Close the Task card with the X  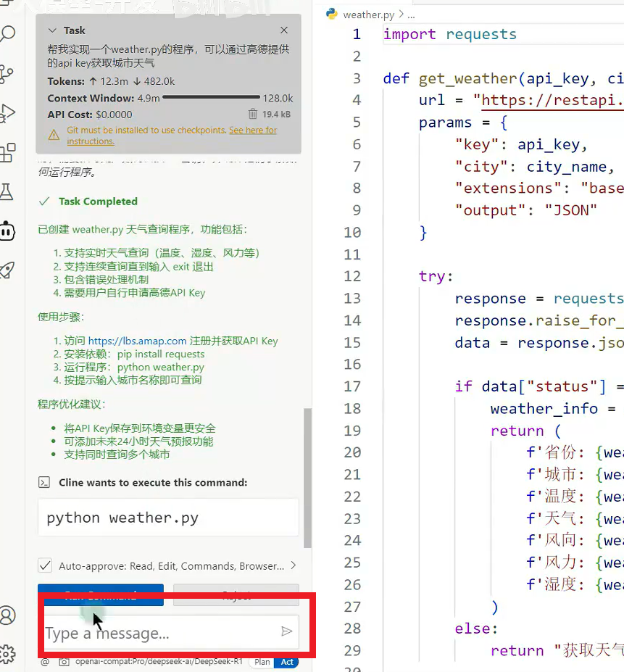click(x=283, y=30)
